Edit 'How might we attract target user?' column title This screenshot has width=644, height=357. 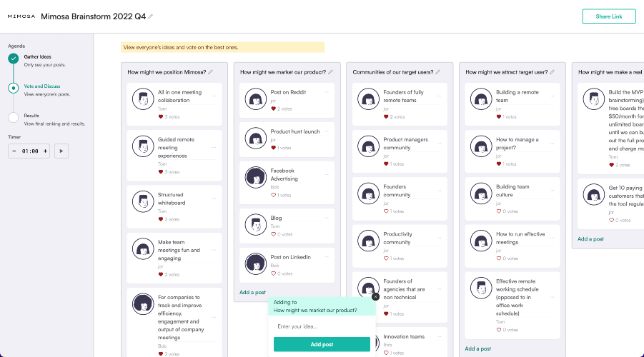(x=552, y=72)
